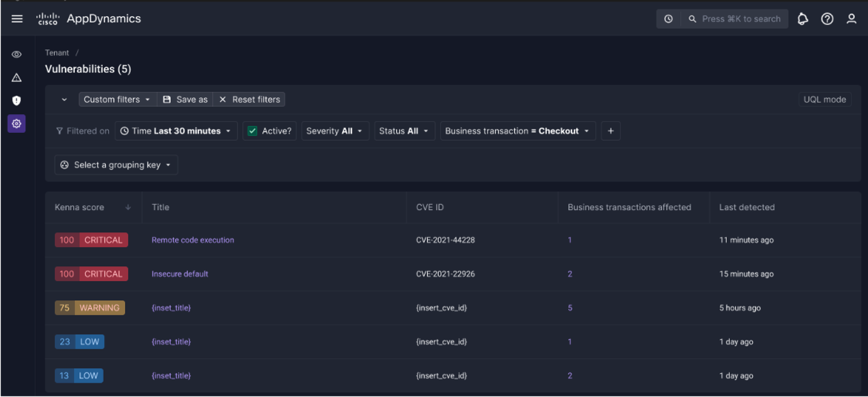Click the help question mark icon
868x397 pixels.
click(x=827, y=19)
